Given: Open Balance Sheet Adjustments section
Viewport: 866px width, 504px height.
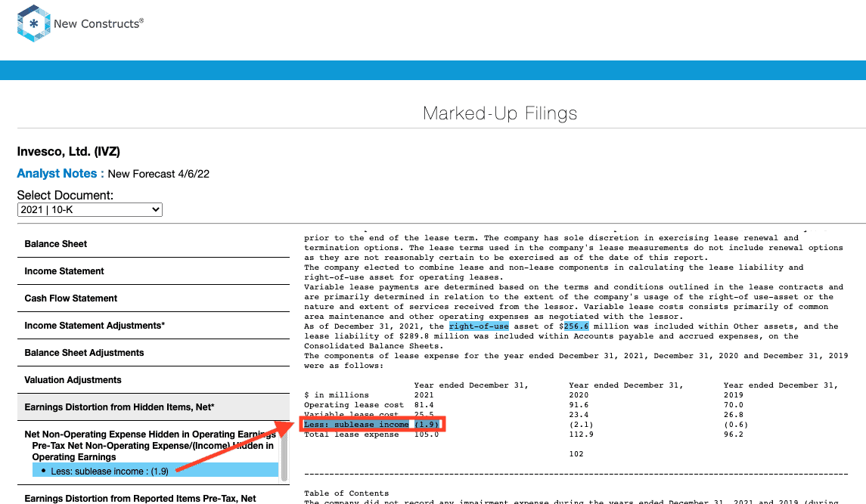Looking at the screenshot, I should [x=153, y=353].
